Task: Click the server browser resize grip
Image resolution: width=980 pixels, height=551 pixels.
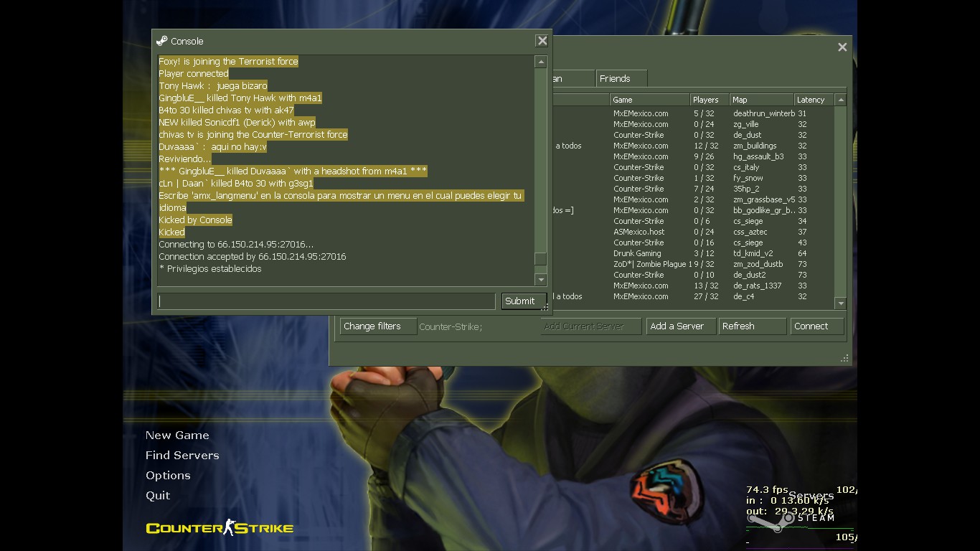Action: coord(845,358)
